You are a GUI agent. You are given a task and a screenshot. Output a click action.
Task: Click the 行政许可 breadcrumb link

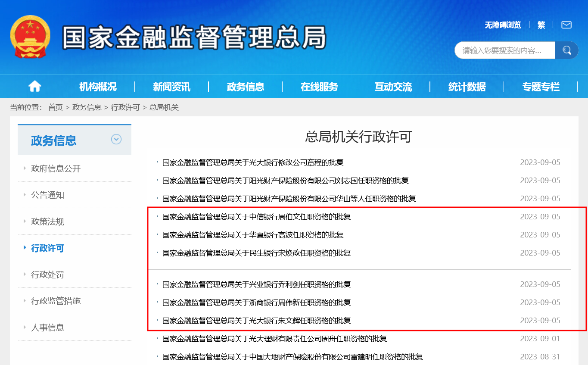click(x=125, y=107)
